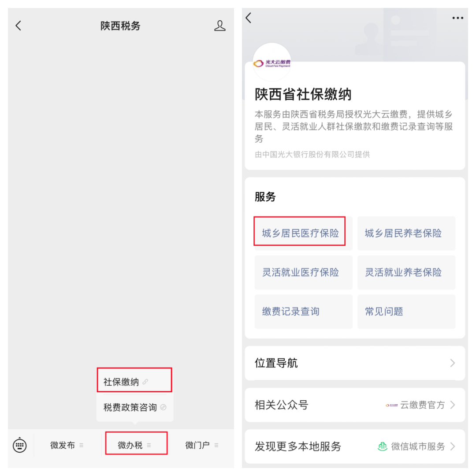The height and width of the screenshot is (476, 476).
Task: Open the 陕西税务 account profile icon
Action: (x=220, y=26)
